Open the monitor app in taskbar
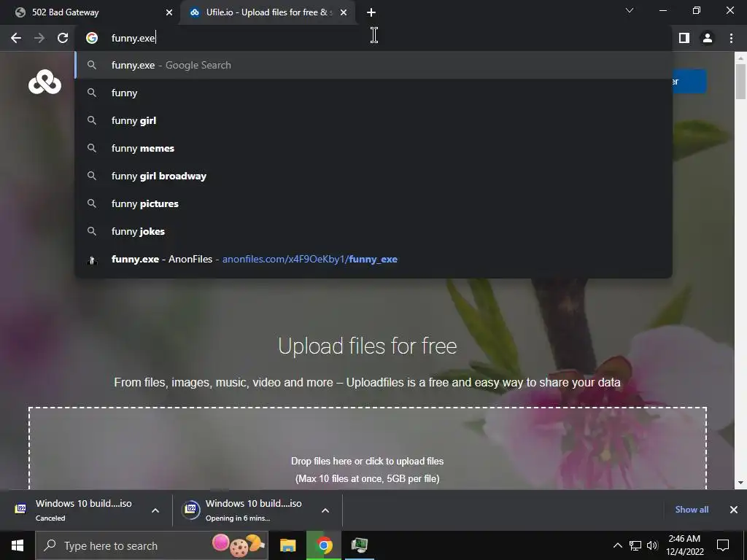 point(360,545)
